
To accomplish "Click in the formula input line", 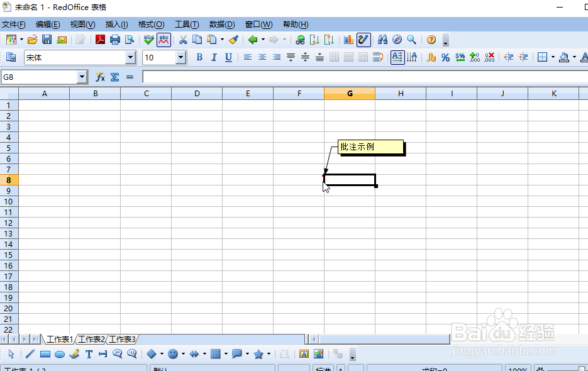I will pyautogui.click(x=365, y=77).
